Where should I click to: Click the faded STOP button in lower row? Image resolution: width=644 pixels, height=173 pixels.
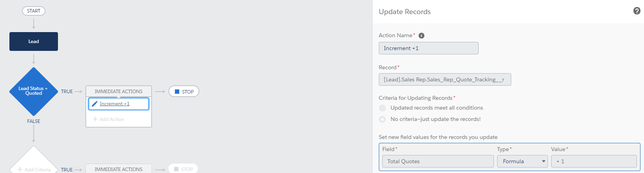point(183,169)
